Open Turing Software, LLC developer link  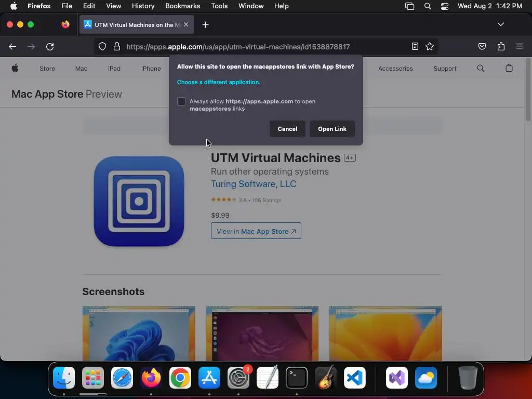[254, 184]
